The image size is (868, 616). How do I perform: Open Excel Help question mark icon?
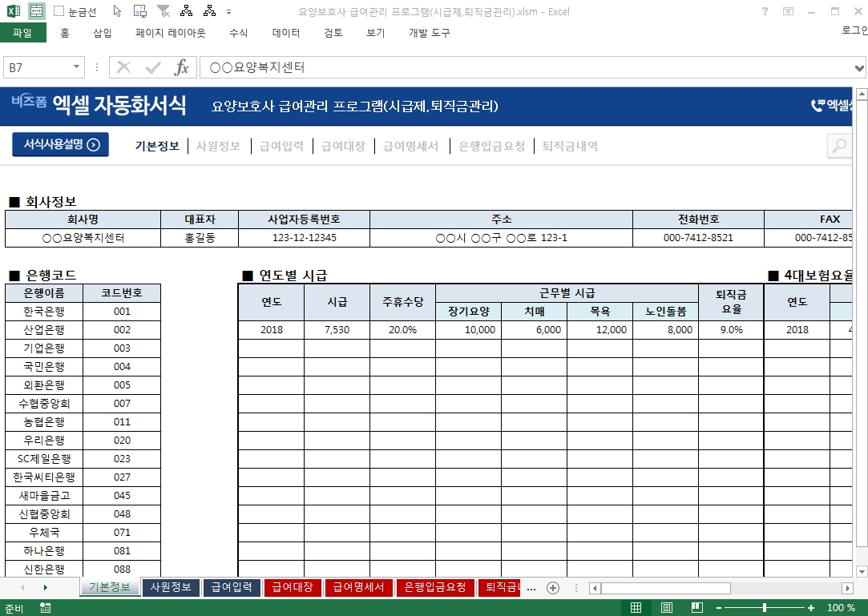click(x=764, y=11)
